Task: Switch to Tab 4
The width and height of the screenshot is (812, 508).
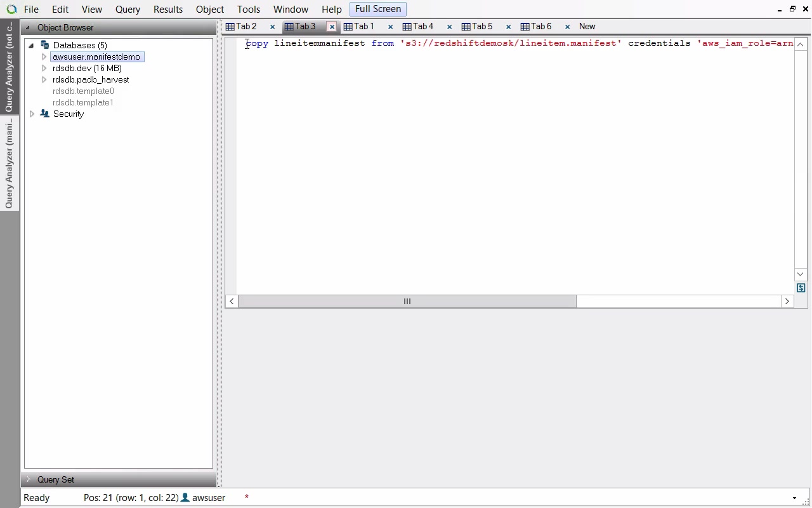Action: tap(423, 27)
